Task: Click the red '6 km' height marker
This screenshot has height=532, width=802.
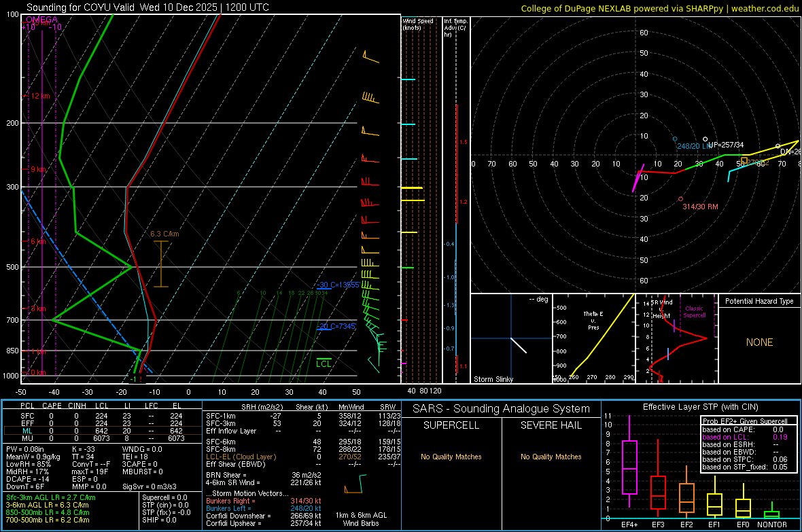Action: tap(38, 241)
